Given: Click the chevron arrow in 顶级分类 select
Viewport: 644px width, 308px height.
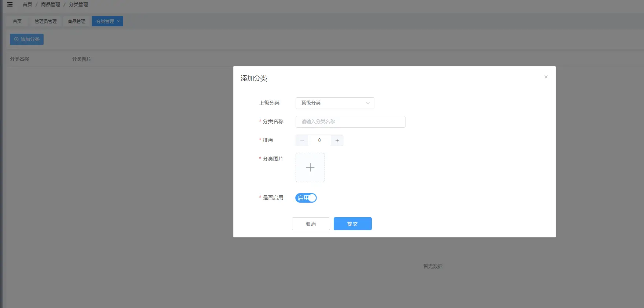Looking at the screenshot, I should click(368, 103).
